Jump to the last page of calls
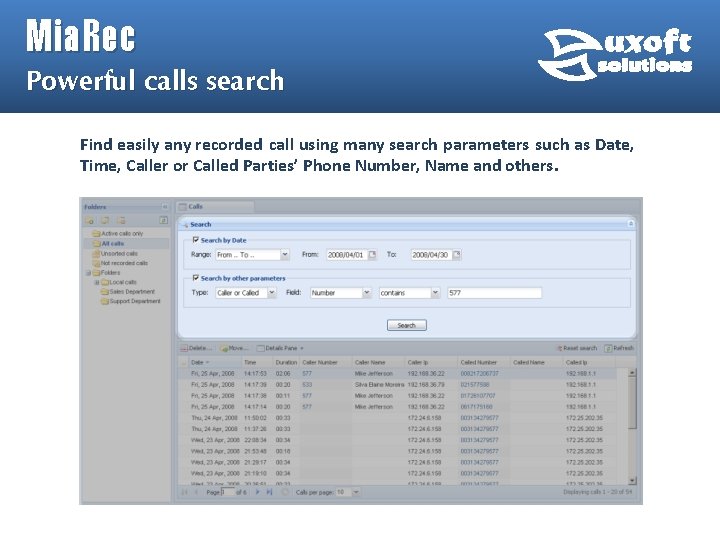 click(x=270, y=492)
